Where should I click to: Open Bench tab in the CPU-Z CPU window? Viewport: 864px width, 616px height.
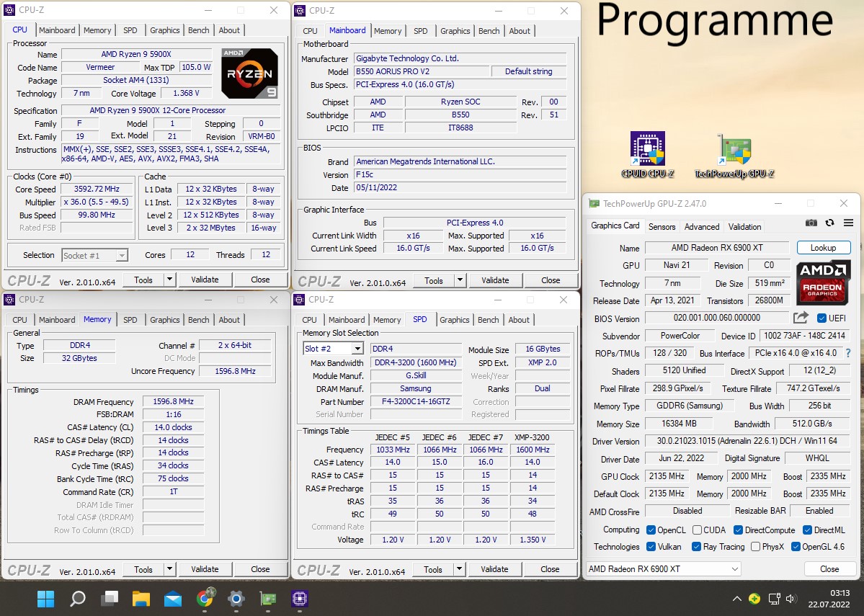click(198, 30)
